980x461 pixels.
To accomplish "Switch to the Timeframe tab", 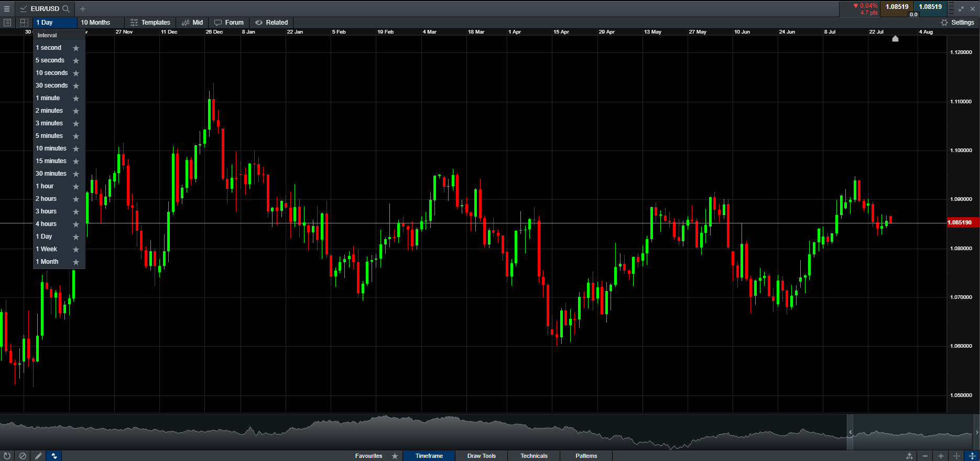I will (x=429, y=456).
